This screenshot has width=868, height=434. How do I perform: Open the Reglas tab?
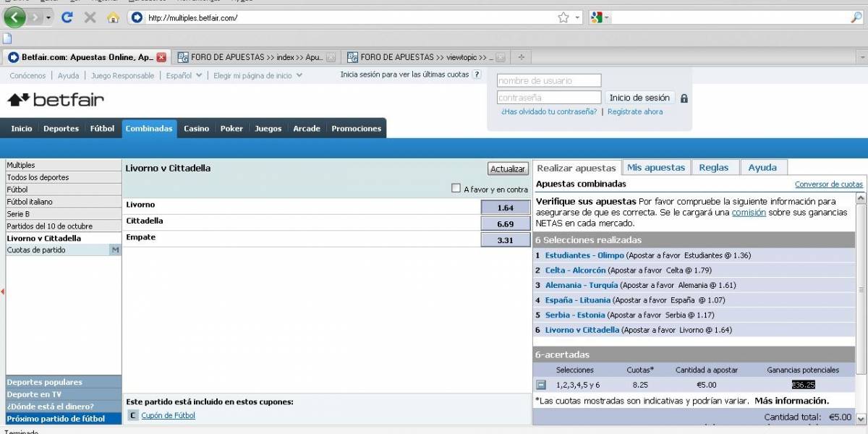coord(715,167)
